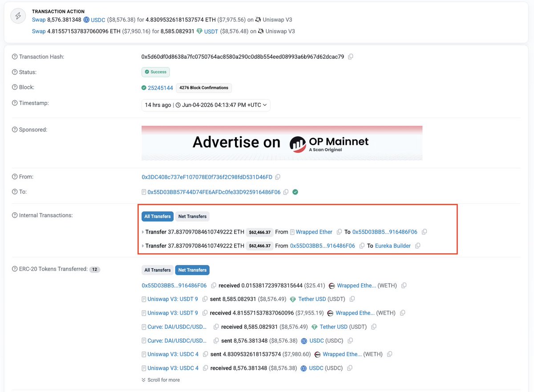Image resolution: width=534 pixels, height=392 pixels.
Task: Click Swap link in the 4.8155 ETH action
Action: click(x=39, y=32)
